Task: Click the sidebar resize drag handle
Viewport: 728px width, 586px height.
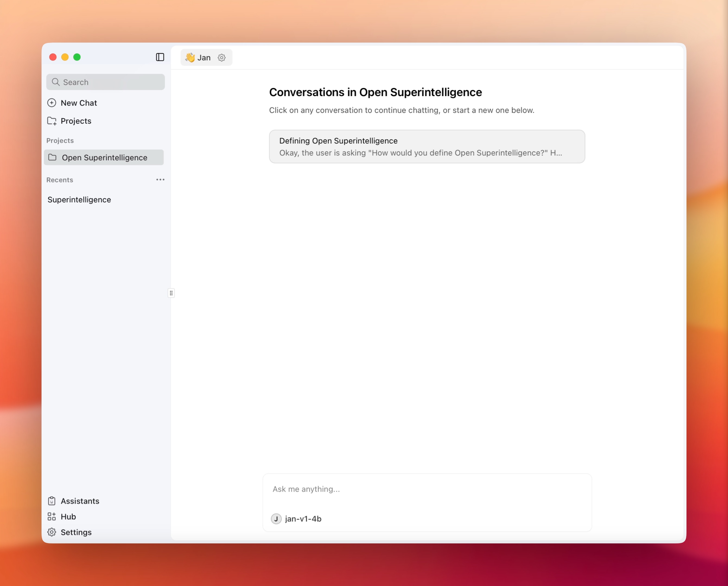Action: pyautogui.click(x=171, y=293)
